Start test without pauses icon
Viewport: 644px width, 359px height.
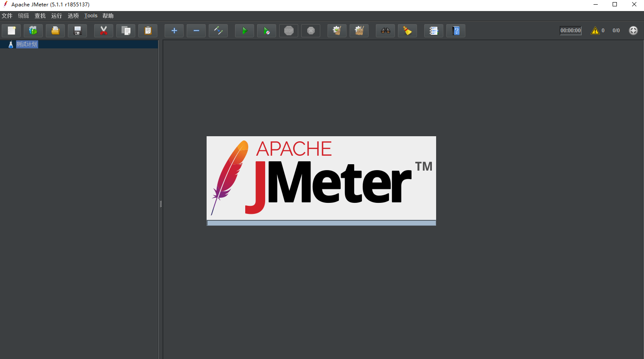pyautogui.click(x=266, y=31)
